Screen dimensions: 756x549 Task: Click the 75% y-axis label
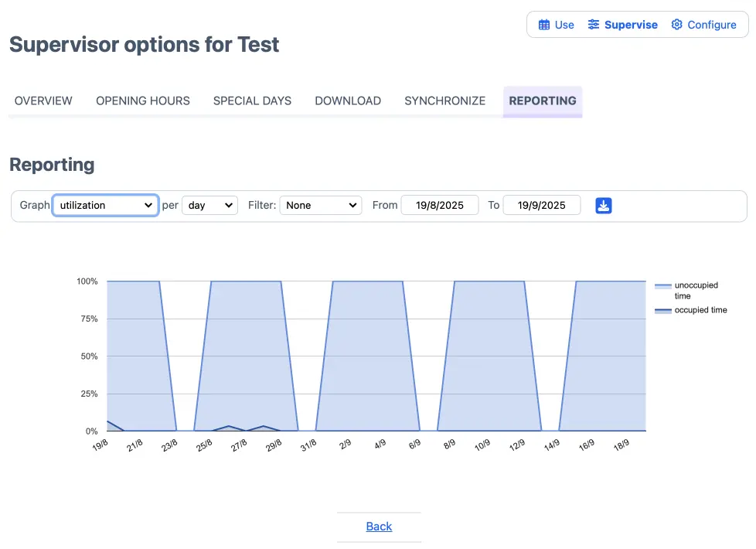pos(89,319)
